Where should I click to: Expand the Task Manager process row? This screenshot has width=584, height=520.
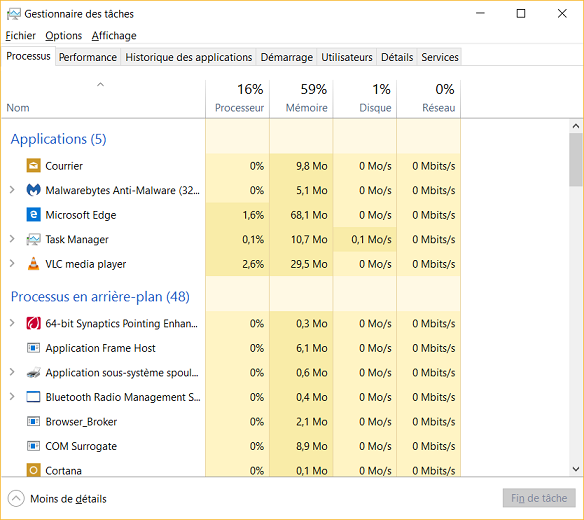pyautogui.click(x=12, y=239)
